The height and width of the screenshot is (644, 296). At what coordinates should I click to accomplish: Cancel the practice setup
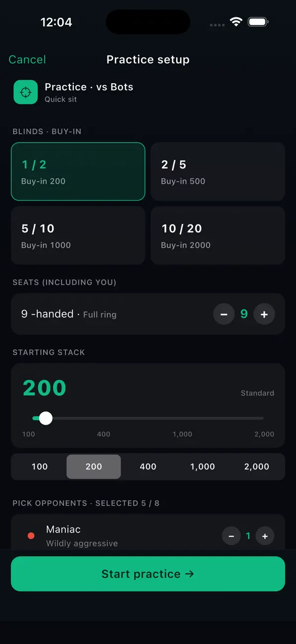(27, 59)
